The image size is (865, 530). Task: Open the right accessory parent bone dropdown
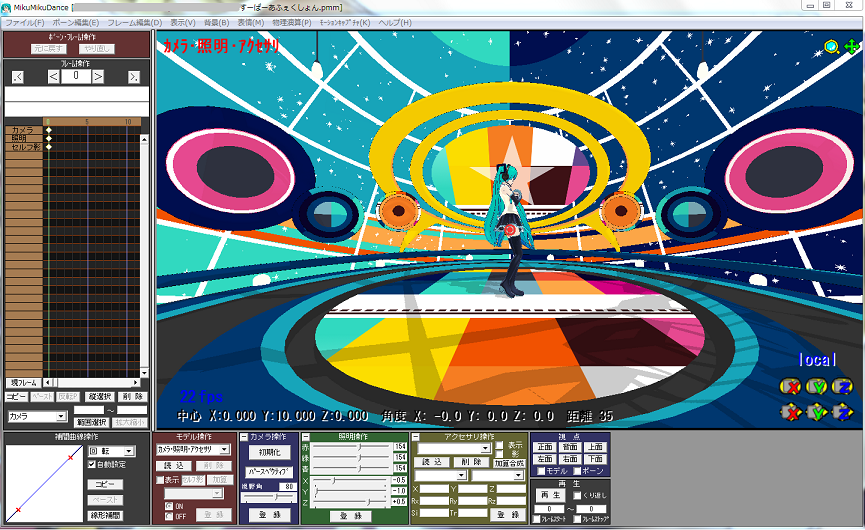point(498,475)
